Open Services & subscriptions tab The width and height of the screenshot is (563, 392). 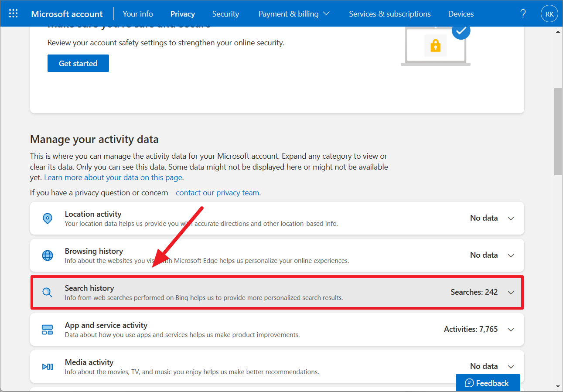tap(390, 14)
